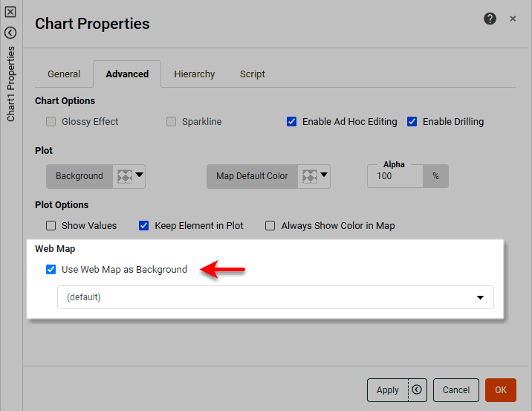Toggle Use Web Map as Background
This screenshot has width=532, height=411.
click(51, 270)
